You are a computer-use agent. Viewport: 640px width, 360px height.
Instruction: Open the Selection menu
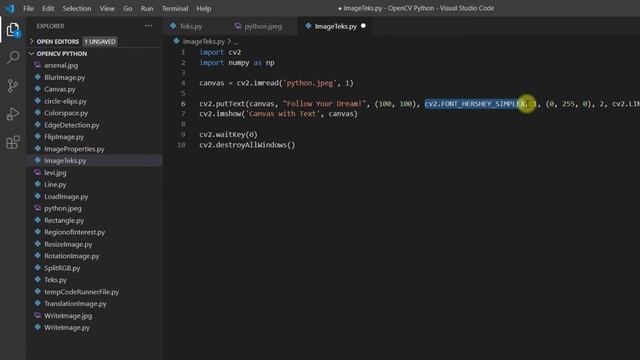[x=77, y=8]
